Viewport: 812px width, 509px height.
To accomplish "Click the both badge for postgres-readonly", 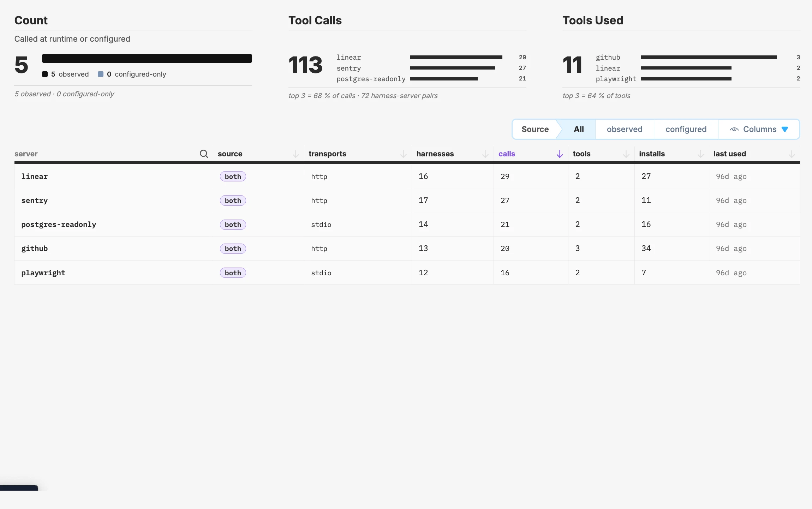I will 233,224.
